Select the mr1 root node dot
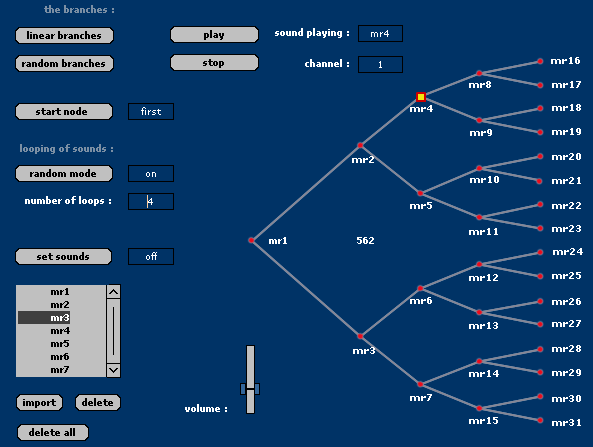The image size is (593, 447). click(x=251, y=240)
